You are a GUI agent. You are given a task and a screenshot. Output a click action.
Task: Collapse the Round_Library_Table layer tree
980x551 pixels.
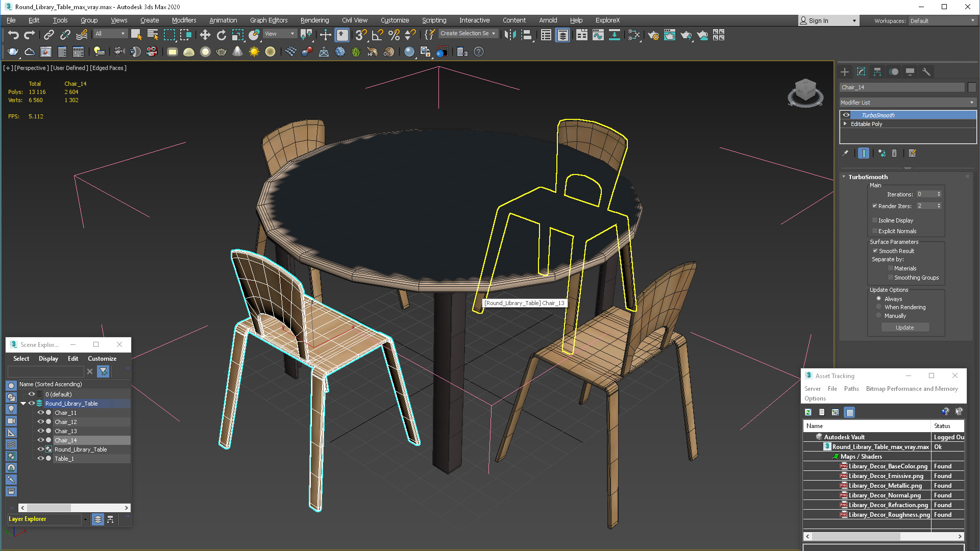click(x=23, y=404)
